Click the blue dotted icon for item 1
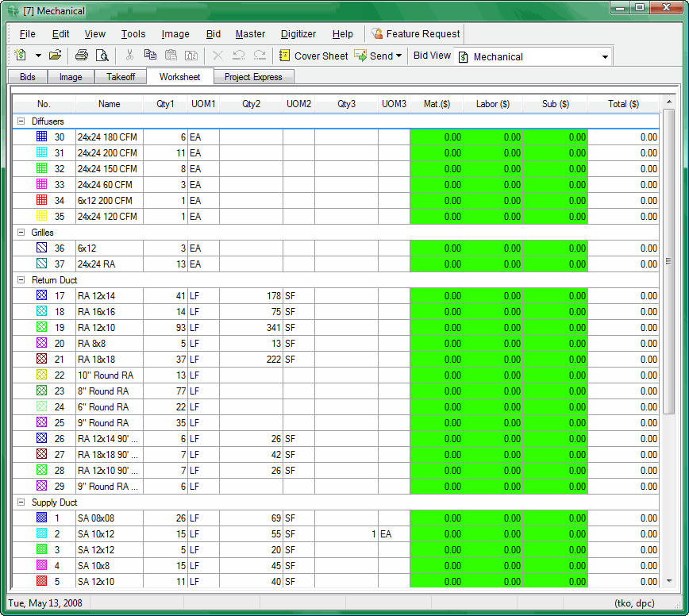Screen dimensions: 689x616 [42, 517]
